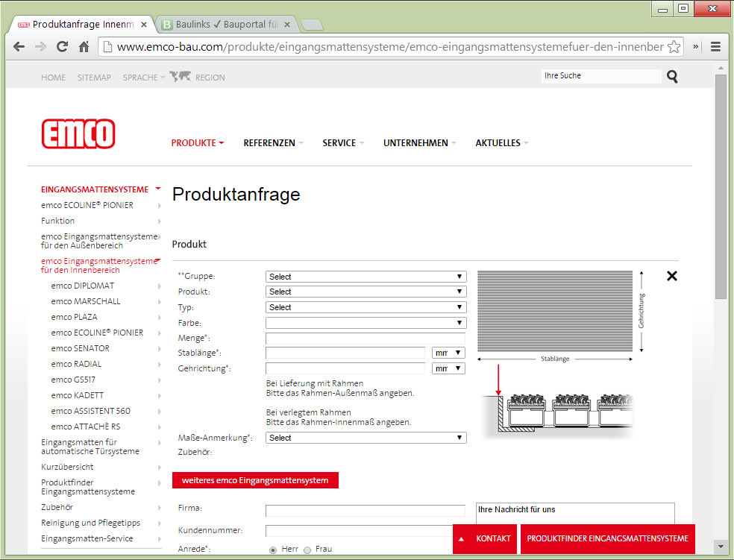Open the Stablänge unit dropdown
The height and width of the screenshot is (560, 734).
(x=448, y=353)
